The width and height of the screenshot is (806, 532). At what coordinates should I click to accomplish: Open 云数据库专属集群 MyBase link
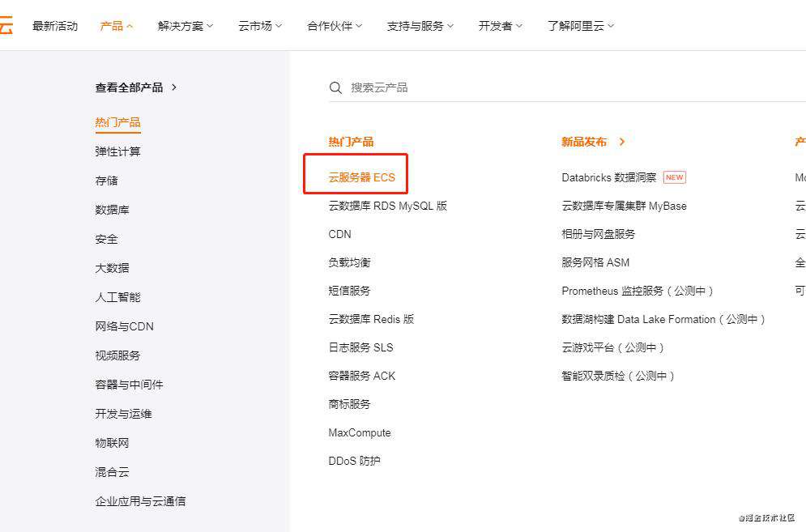pos(624,206)
